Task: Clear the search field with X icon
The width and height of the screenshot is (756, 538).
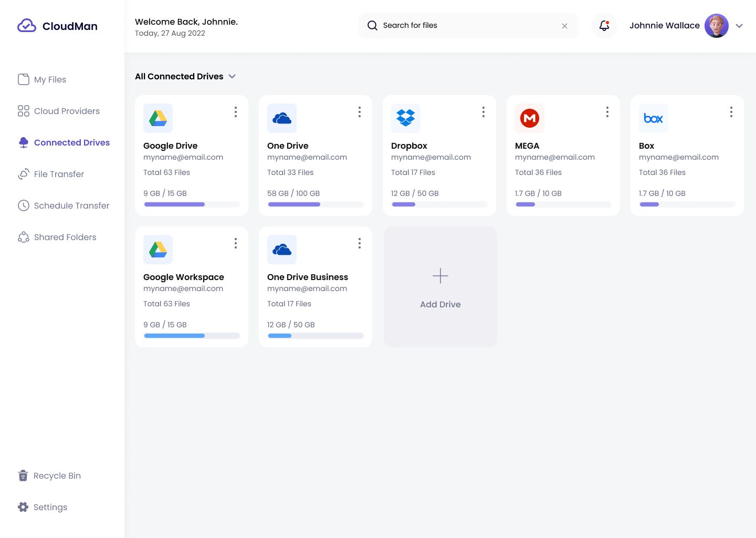Action: click(x=564, y=26)
